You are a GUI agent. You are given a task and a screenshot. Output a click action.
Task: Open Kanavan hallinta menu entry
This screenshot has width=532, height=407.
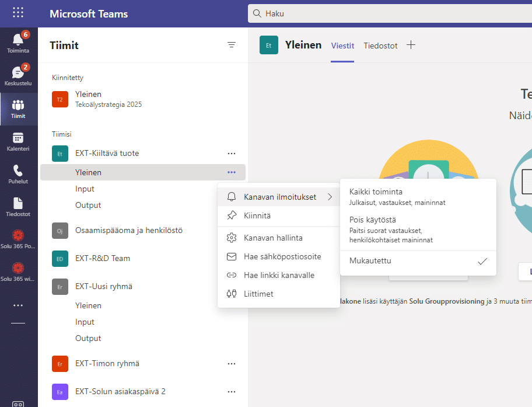click(279, 238)
